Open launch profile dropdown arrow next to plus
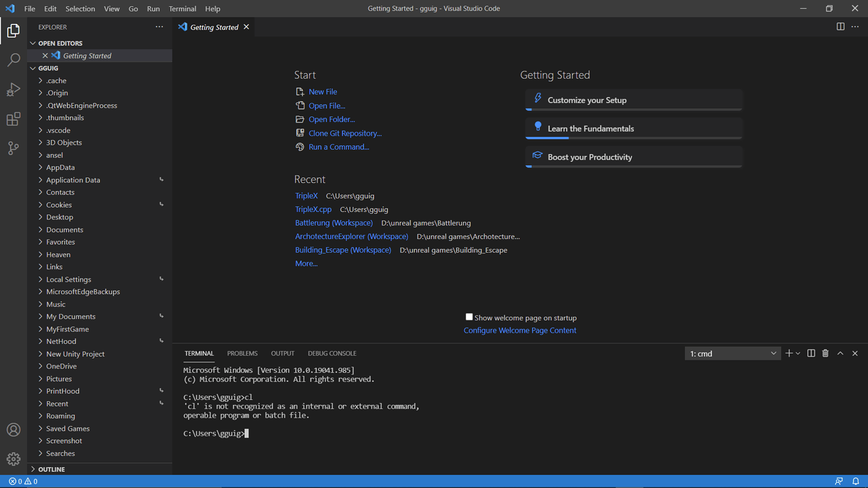868x488 pixels. point(798,353)
